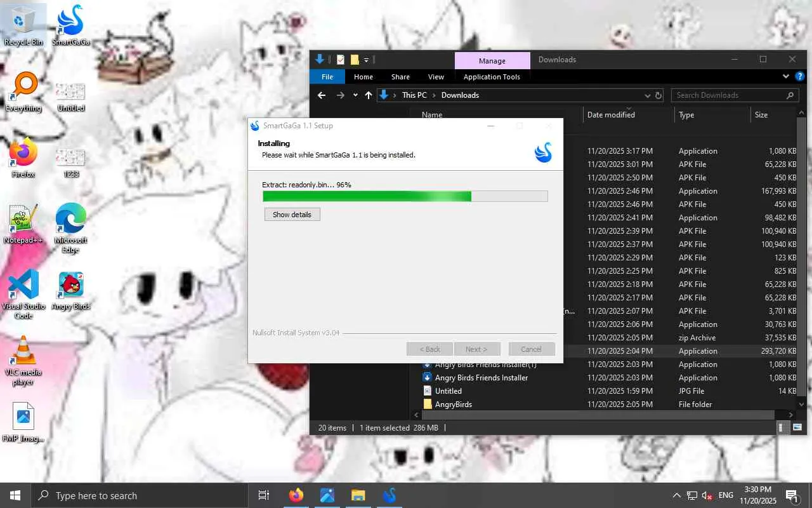Launch Firefox from the desktop shortcut
The width and height of the screenshot is (812, 508).
coord(23,159)
